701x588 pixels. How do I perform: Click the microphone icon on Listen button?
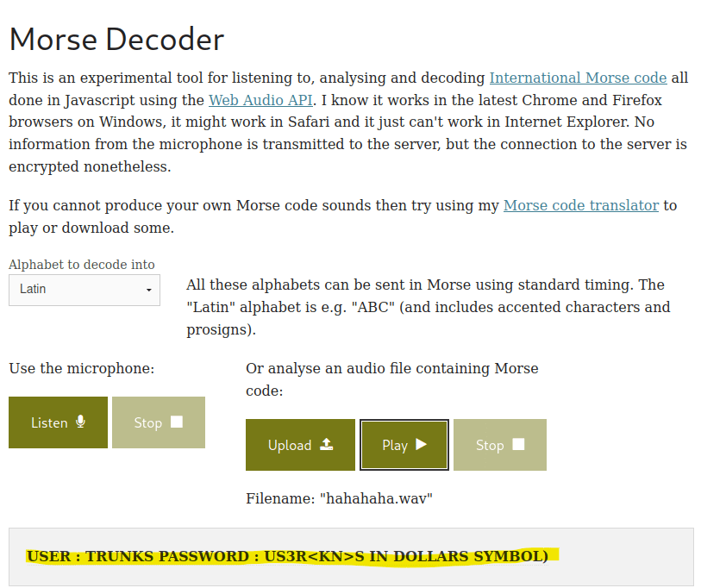tap(81, 422)
